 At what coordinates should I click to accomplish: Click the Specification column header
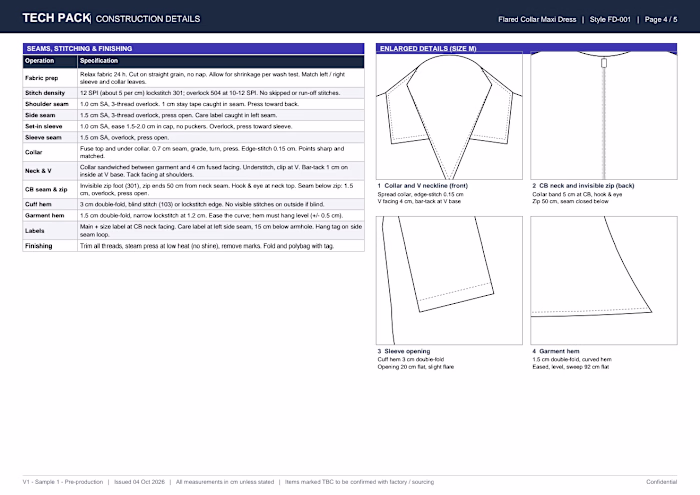pos(99,61)
